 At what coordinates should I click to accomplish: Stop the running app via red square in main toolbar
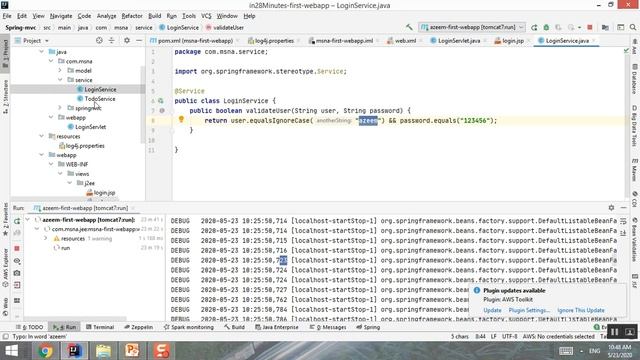pos(590,27)
